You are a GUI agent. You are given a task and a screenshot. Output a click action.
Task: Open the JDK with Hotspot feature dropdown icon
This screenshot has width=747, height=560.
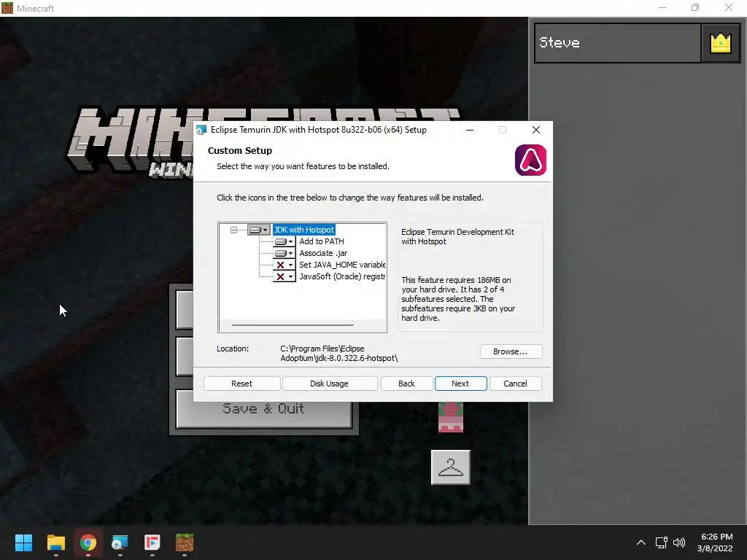(x=259, y=230)
